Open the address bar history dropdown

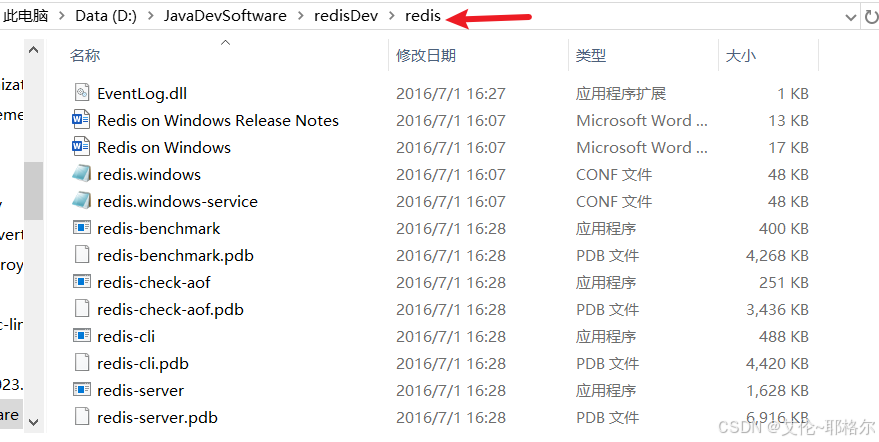[x=850, y=17]
